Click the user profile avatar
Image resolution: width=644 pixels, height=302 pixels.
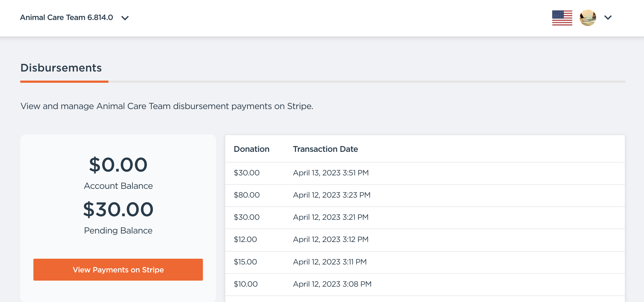coord(588,18)
